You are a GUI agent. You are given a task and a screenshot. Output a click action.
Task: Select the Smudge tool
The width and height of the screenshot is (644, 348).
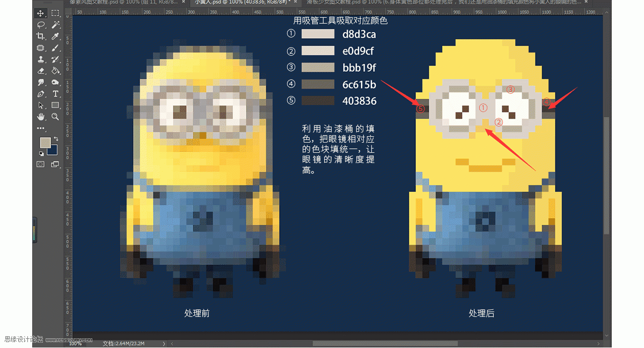(x=41, y=82)
